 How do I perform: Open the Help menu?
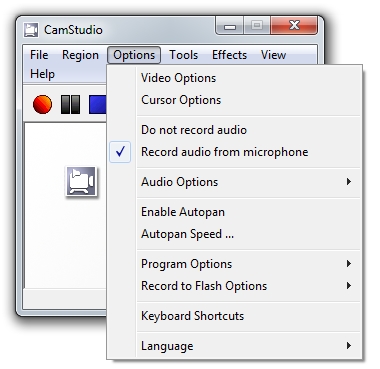tap(42, 74)
